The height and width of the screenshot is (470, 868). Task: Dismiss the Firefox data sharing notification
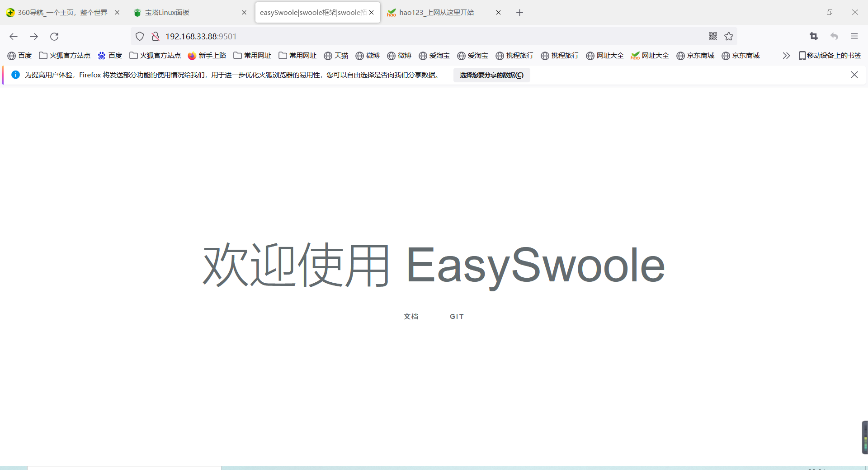[x=854, y=75]
